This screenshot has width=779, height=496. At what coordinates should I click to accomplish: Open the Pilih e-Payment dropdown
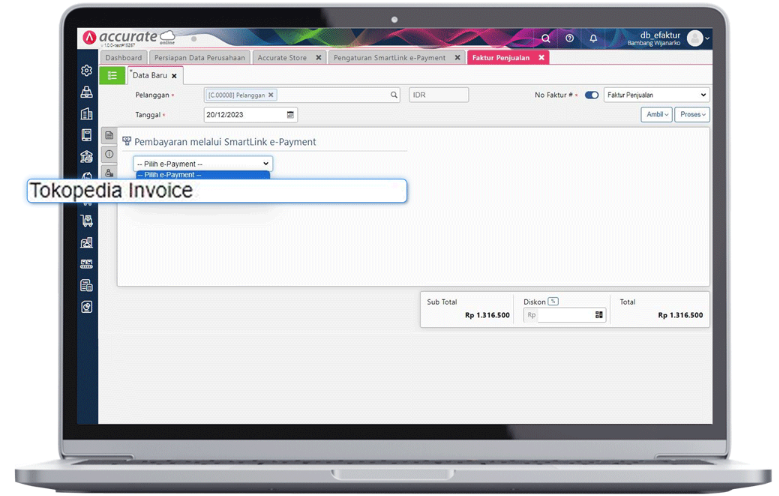click(203, 164)
